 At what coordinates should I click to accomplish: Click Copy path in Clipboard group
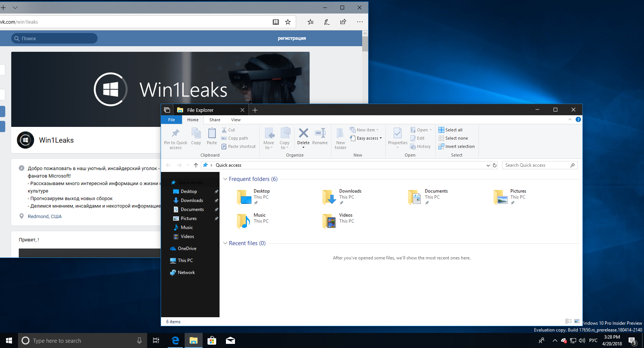pos(235,138)
